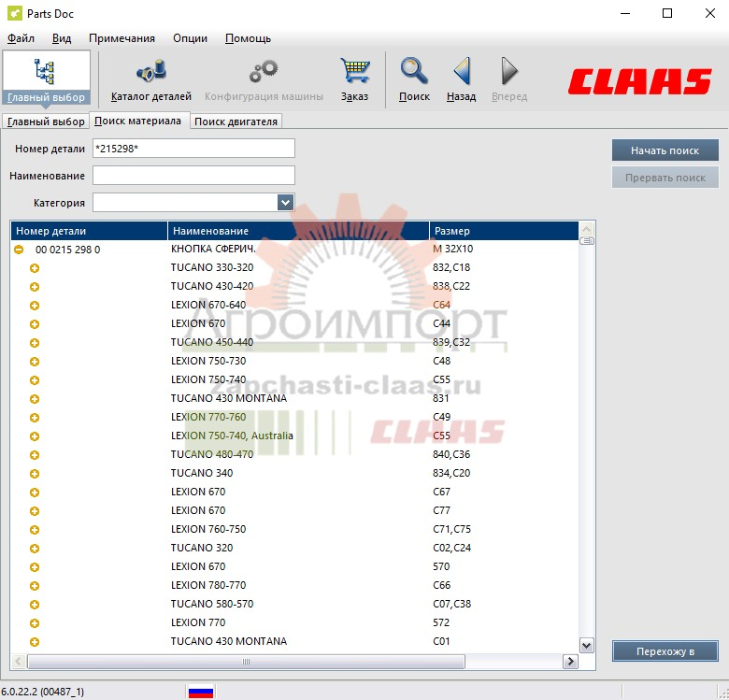Click the Parts Doc title bar icon
Image resolution: width=729 pixels, height=700 pixels.
click(x=14, y=13)
